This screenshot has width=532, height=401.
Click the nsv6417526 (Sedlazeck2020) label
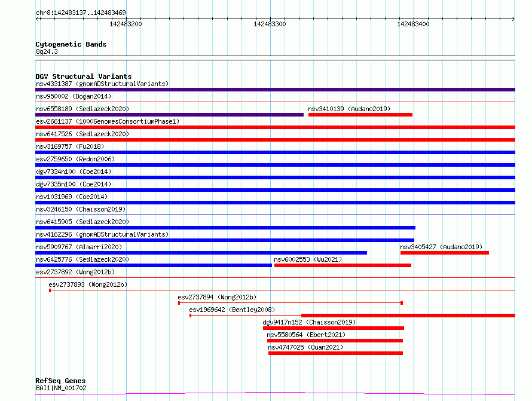tap(82, 134)
